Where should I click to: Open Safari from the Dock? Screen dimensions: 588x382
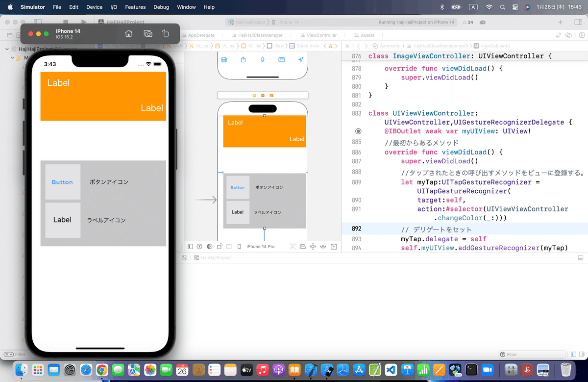tap(86, 370)
